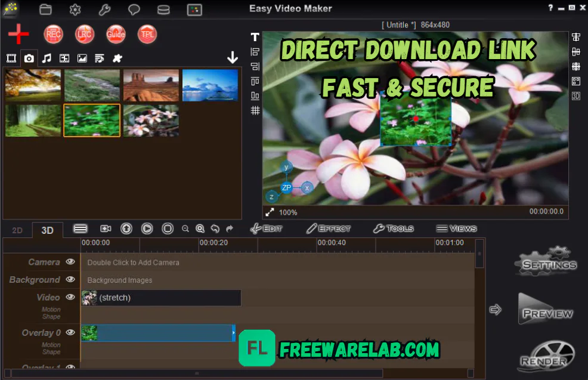Click the timeline play button
Screen dimensions: 588x380
[147, 228]
